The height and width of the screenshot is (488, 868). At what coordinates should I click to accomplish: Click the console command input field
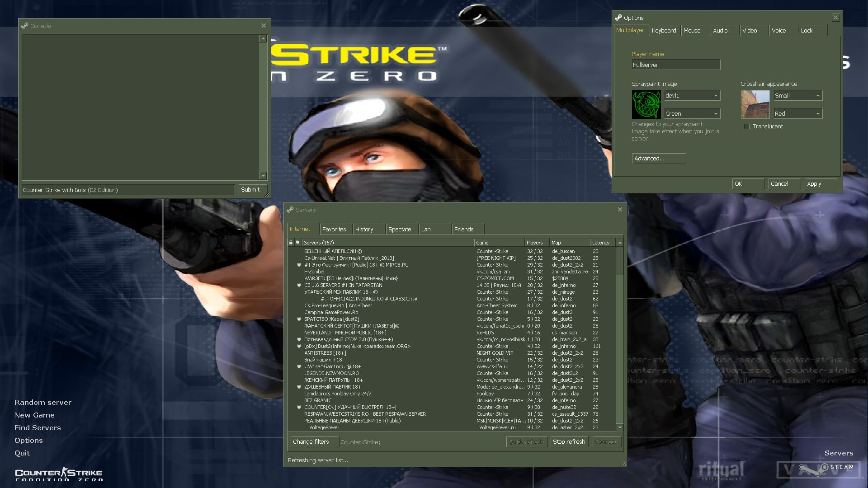click(128, 190)
